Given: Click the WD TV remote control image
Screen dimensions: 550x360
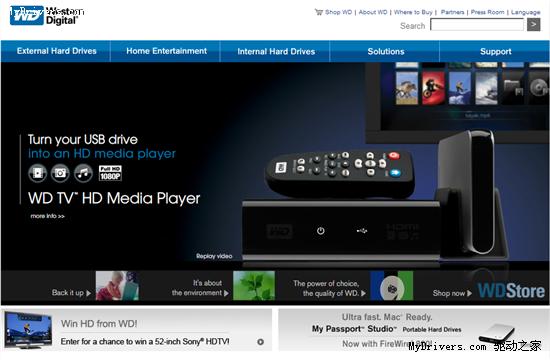Looking at the screenshot, I should coord(340,173).
